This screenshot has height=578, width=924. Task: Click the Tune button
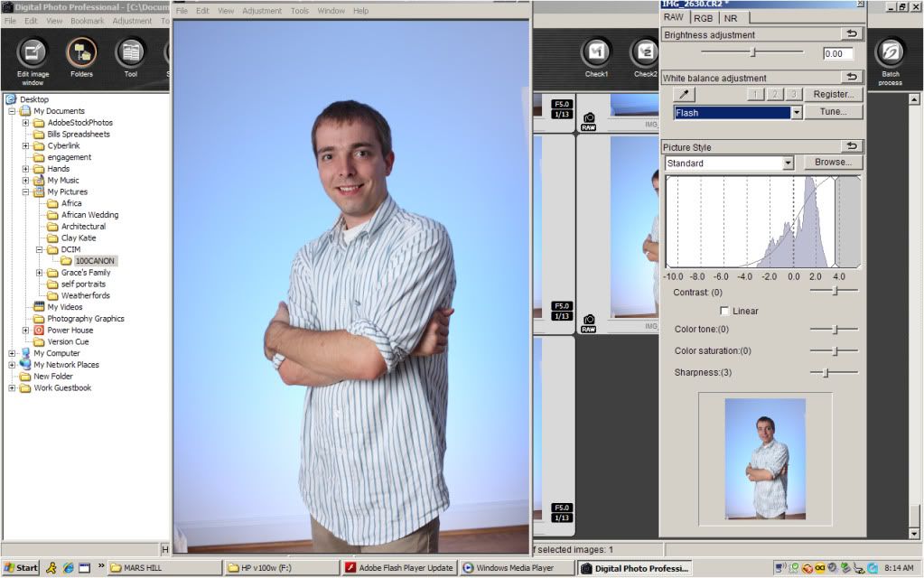(x=832, y=111)
